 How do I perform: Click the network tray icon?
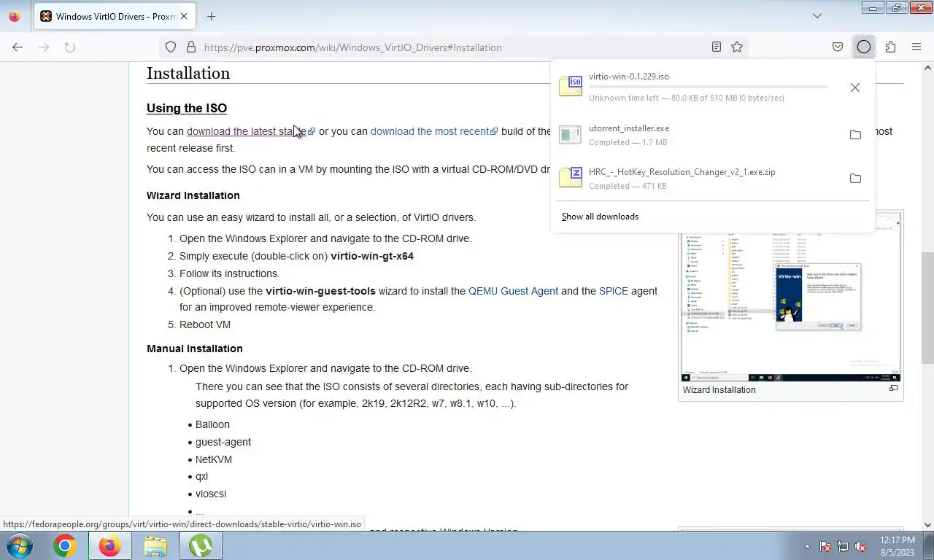[x=843, y=546]
